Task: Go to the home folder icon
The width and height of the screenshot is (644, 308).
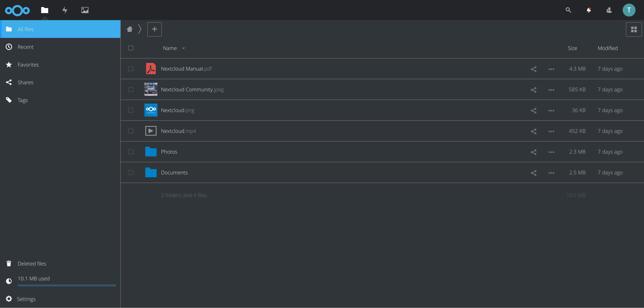Action: click(129, 29)
